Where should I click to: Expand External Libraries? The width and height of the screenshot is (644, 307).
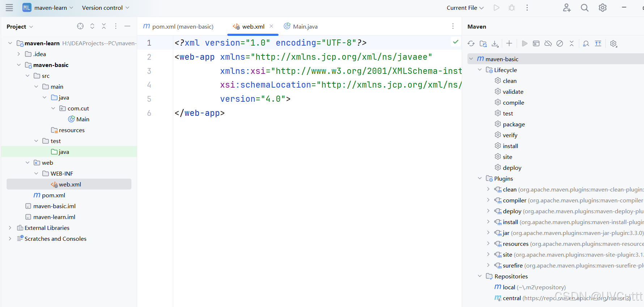pyautogui.click(x=10, y=228)
